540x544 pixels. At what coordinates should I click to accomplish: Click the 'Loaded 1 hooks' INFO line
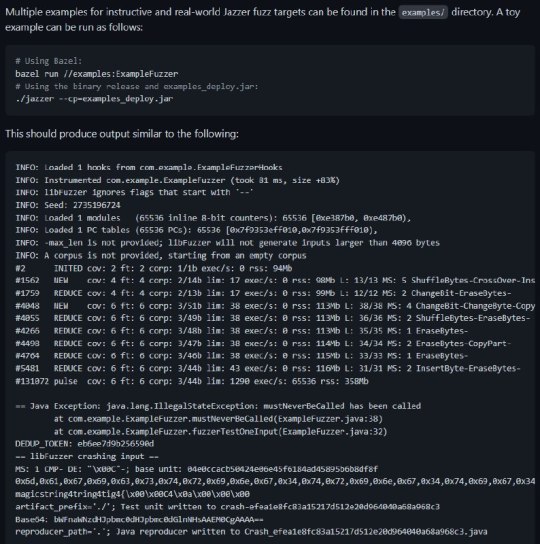(149, 168)
